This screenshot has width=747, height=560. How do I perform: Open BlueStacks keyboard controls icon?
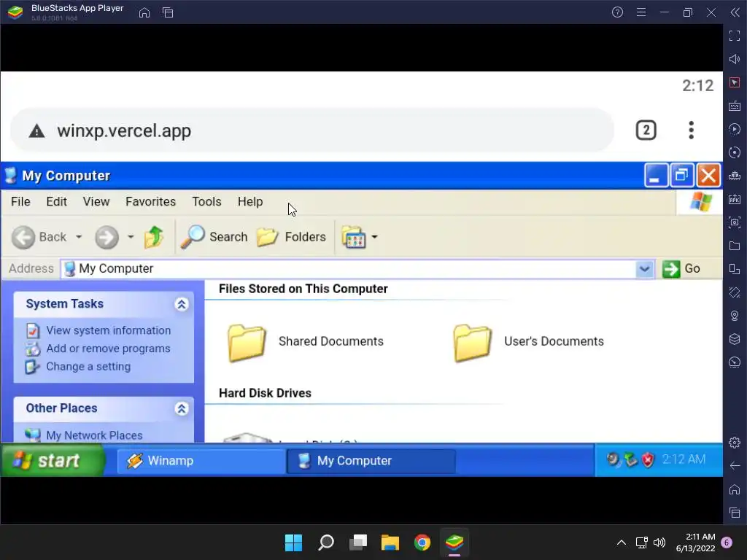point(735,106)
